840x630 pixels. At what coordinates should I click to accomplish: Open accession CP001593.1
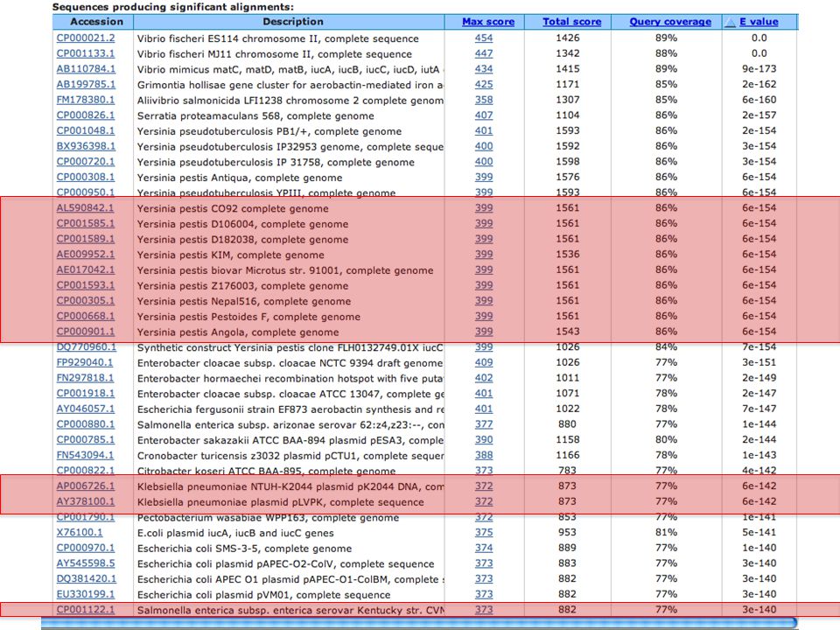tap(86, 285)
